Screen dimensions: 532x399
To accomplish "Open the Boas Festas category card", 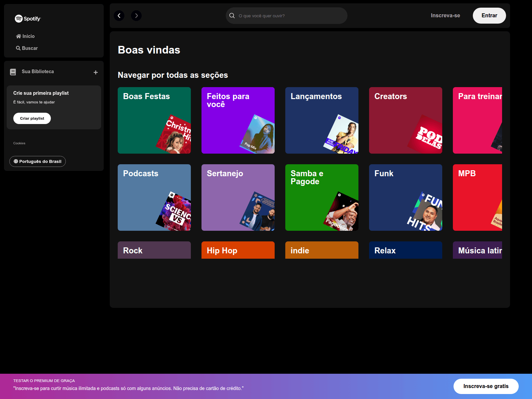I will point(154,120).
